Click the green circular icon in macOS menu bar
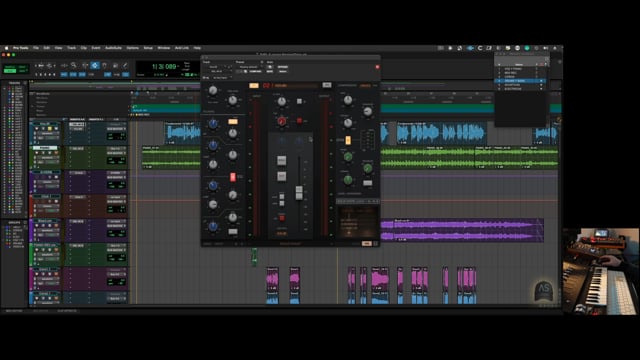Viewport: 640px width, 360px height. 527,48
